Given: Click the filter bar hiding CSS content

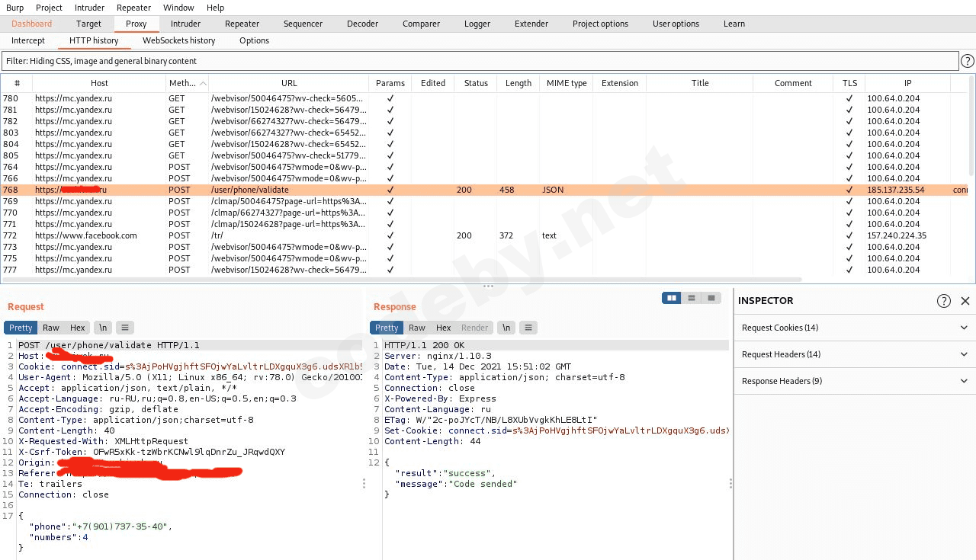Looking at the screenshot, I should coord(480,61).
